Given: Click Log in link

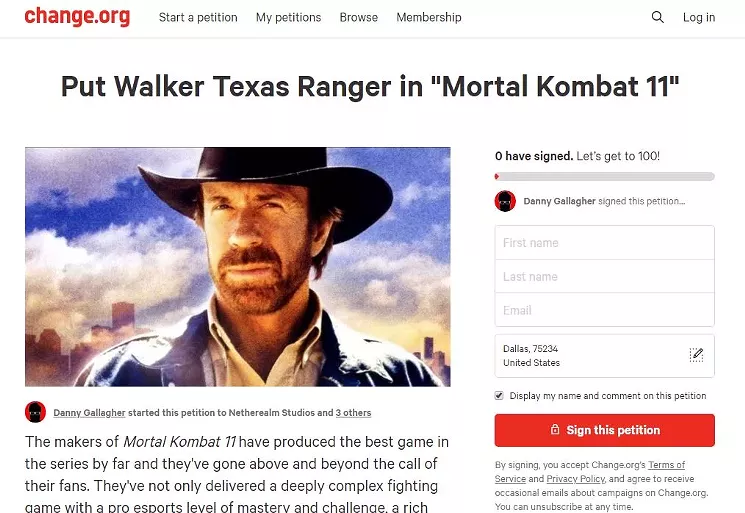Looking at the screenshot, I should click(x=699, y=18).
